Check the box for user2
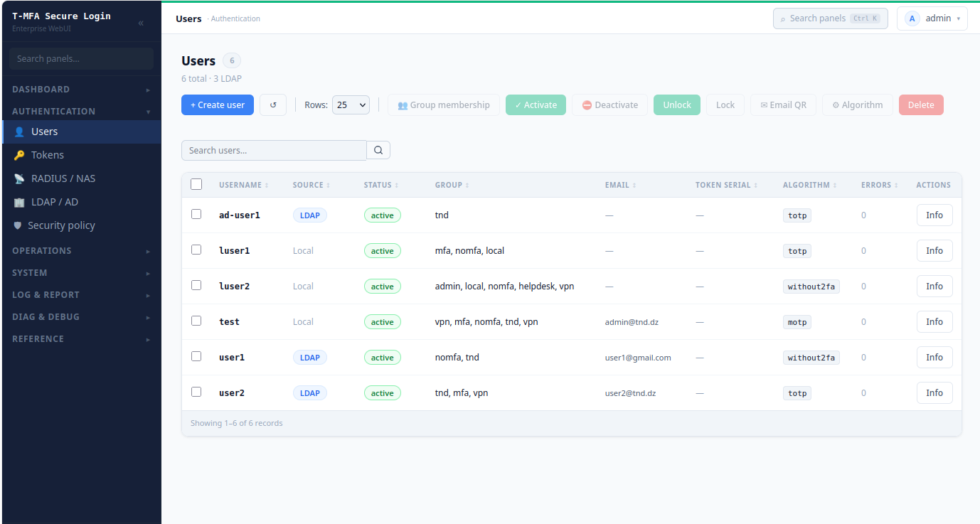Screen dimensions: 980x524 point(196,392)
